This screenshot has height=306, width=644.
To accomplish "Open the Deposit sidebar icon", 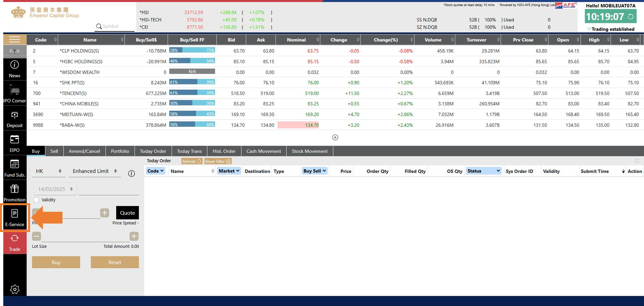I will click(15, 119).
